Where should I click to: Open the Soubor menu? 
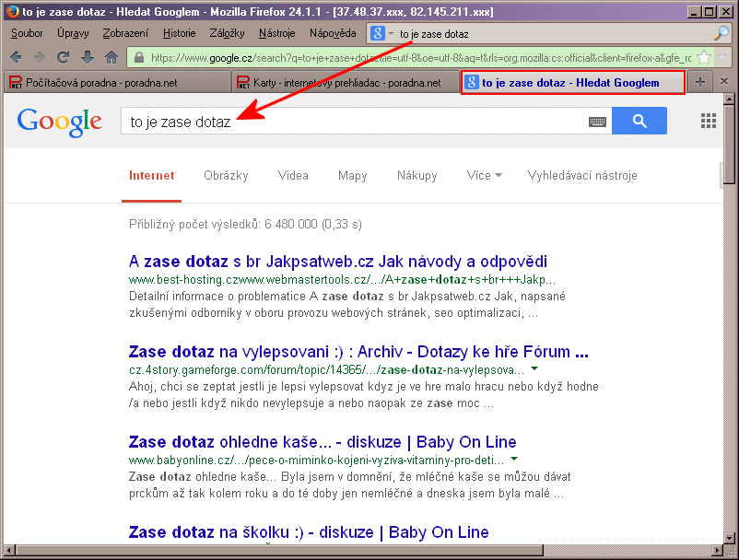coord(27,33)
